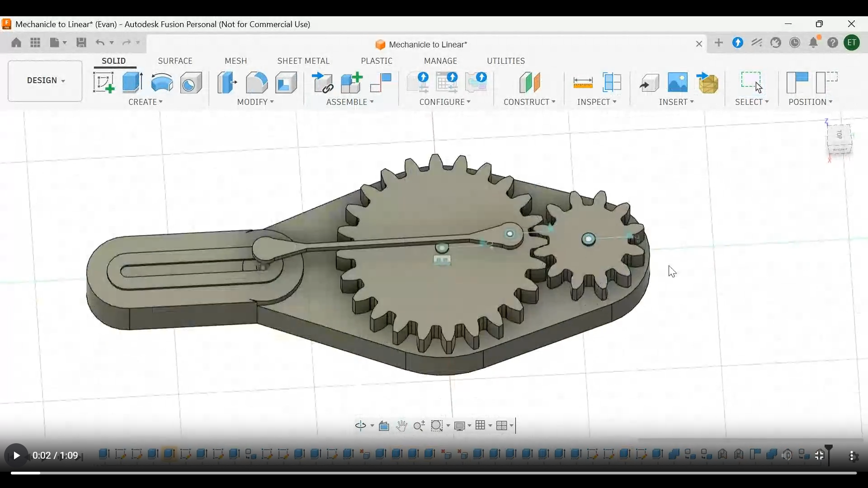This screenshot has width=868, height=488.
Task: Seek along the video progress bar
Action: click(x=434, y=474)
